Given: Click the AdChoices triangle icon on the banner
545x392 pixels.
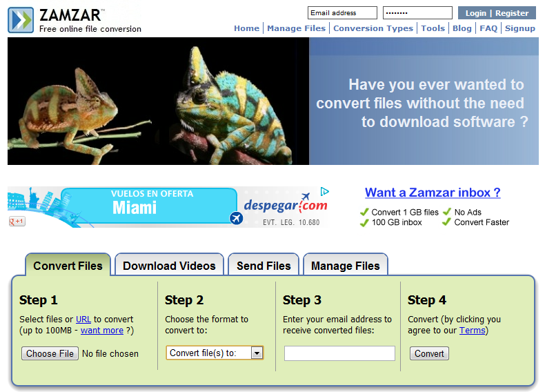Looking at the screenshot, I should [325, 191].
